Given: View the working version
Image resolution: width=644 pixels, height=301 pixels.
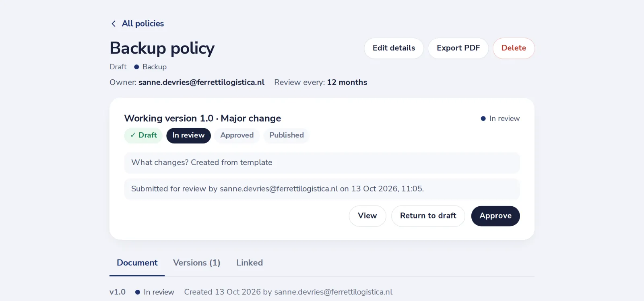Looking at the screenshot, I should [x=367, y=216].
